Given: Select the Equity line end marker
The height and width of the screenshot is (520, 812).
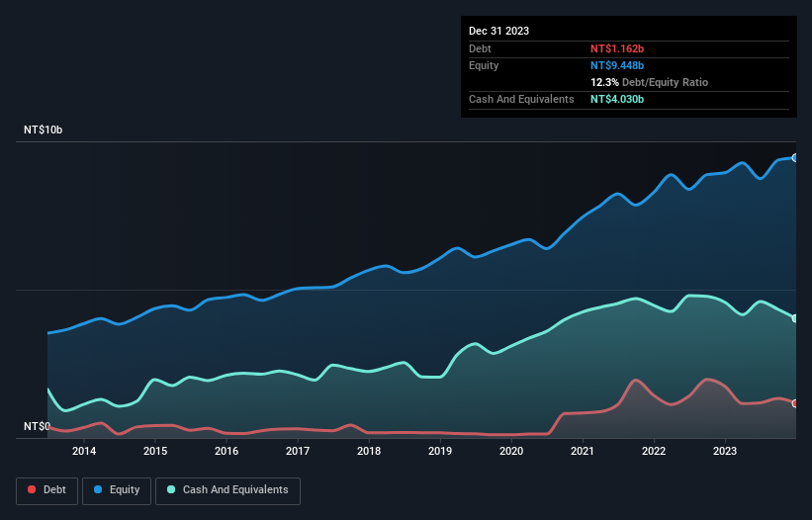Looking at the screenshot, I should (x=795, y=158).
